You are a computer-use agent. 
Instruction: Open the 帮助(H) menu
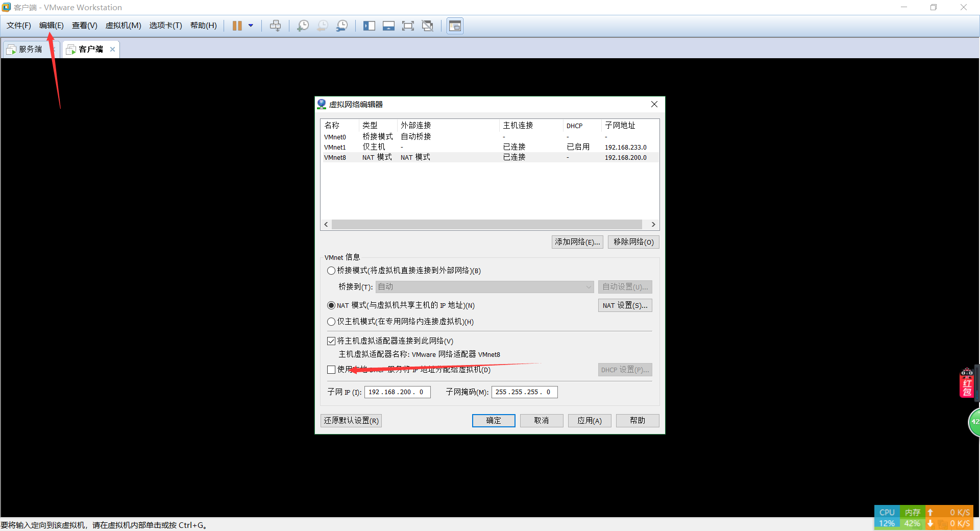tap(203, 26)
